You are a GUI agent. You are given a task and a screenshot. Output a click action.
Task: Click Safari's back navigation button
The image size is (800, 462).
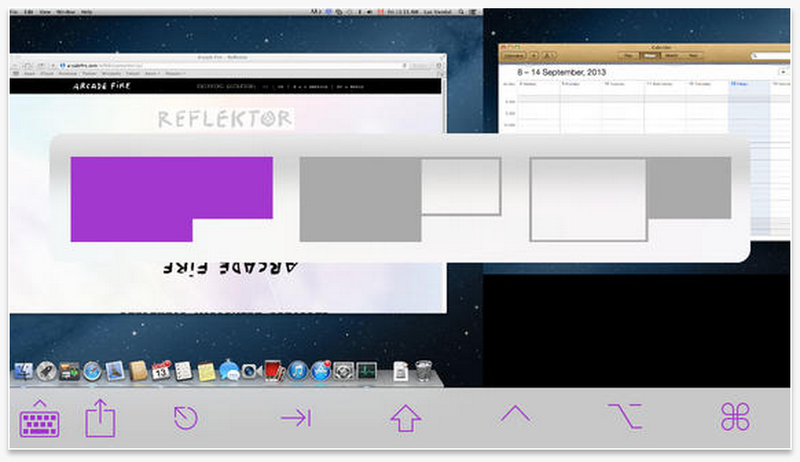[x=15, y=66]
